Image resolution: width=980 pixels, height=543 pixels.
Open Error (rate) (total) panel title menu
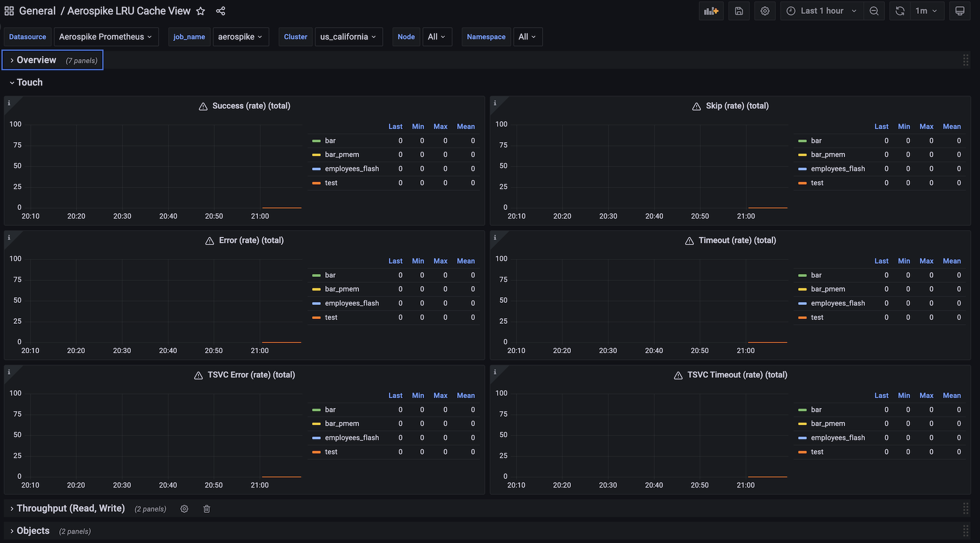[251, 241]
